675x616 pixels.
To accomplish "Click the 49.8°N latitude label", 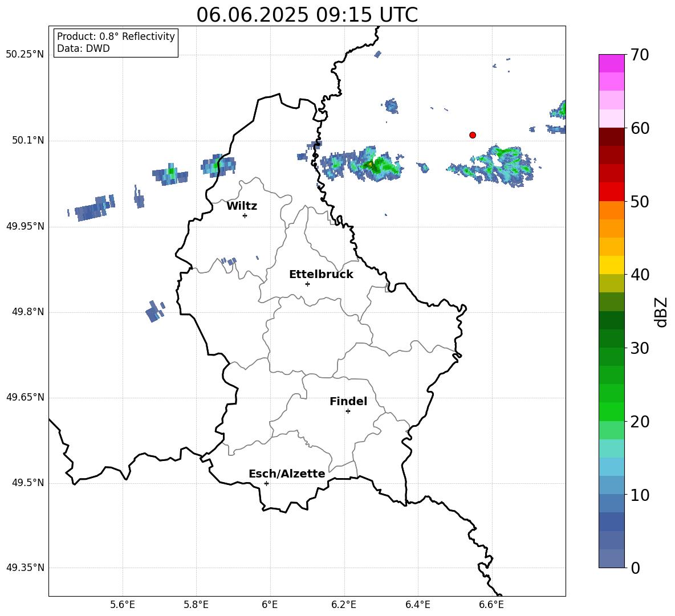I will click(28, 312).
